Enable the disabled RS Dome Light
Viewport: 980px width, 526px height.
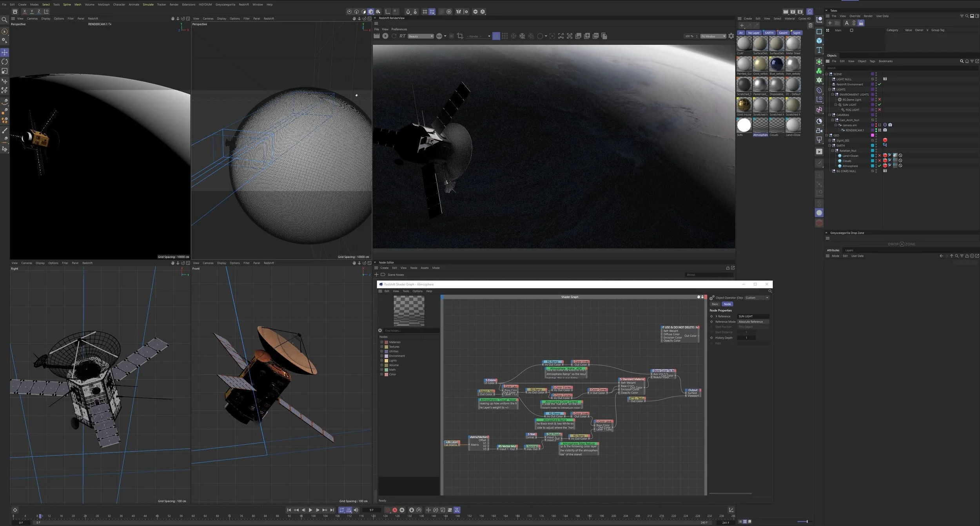[x=880, y=100]
